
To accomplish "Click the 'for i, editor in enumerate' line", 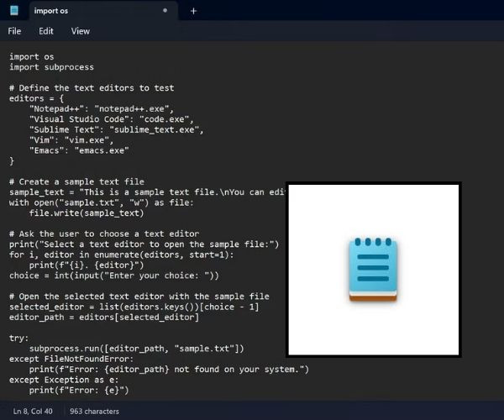I will point(122,255).
